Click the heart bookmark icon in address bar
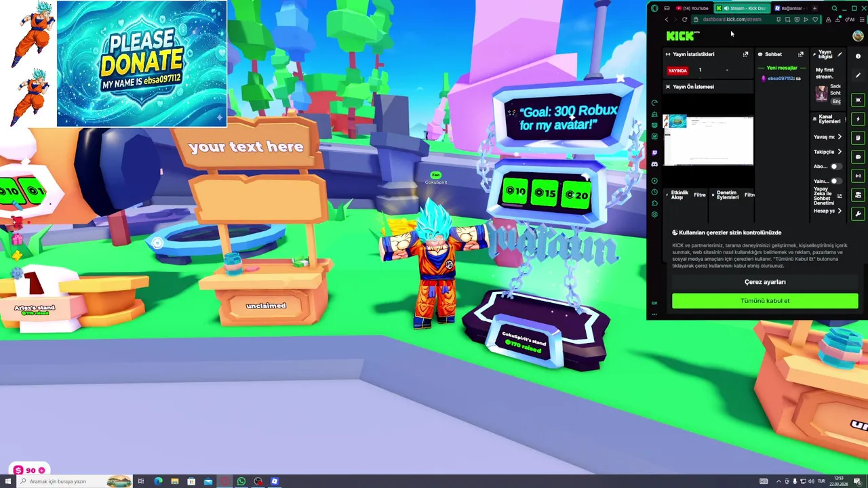868x488 pixels. click(x=815, y=19)
